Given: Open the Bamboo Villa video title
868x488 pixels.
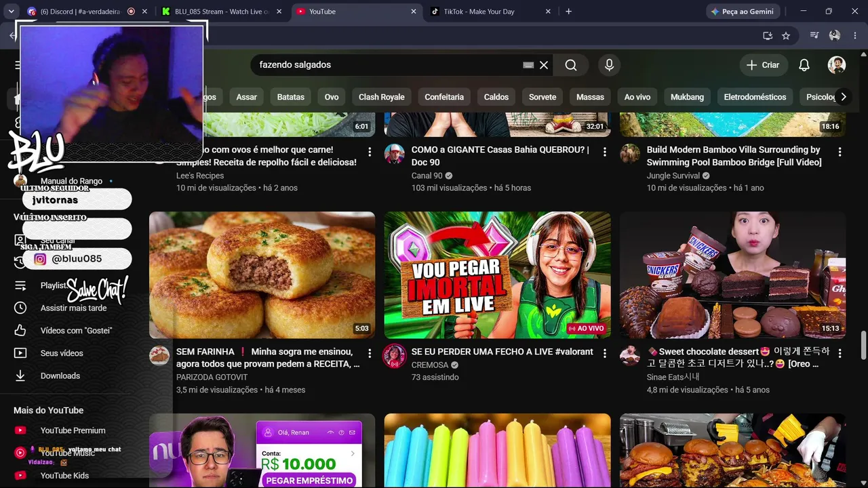Looking at the screenshot, I should click(x=734, y=156).
